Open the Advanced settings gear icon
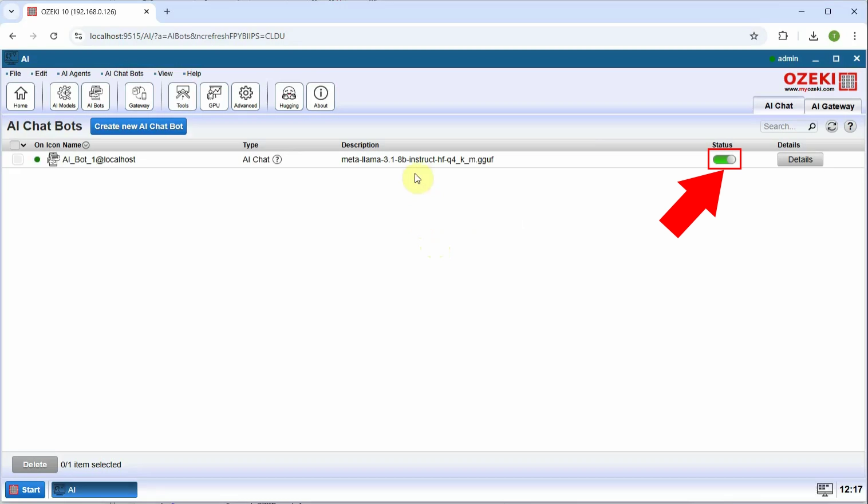This screenshot has height=504, width=868. point(246,96)
